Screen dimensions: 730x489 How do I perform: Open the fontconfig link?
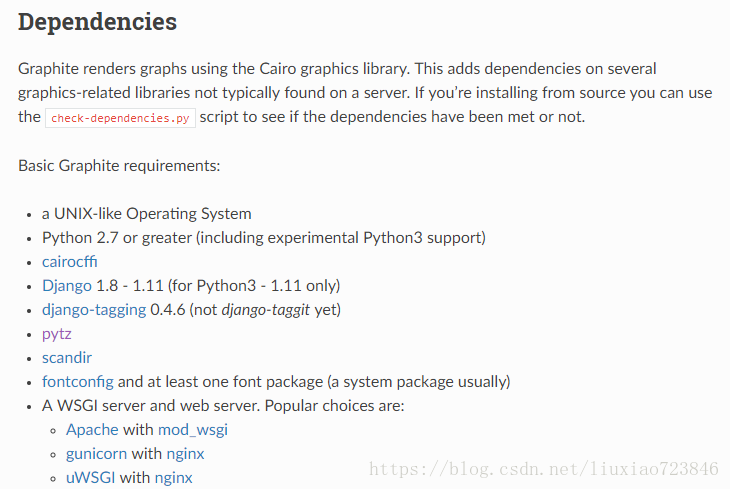tap(77, 382)
